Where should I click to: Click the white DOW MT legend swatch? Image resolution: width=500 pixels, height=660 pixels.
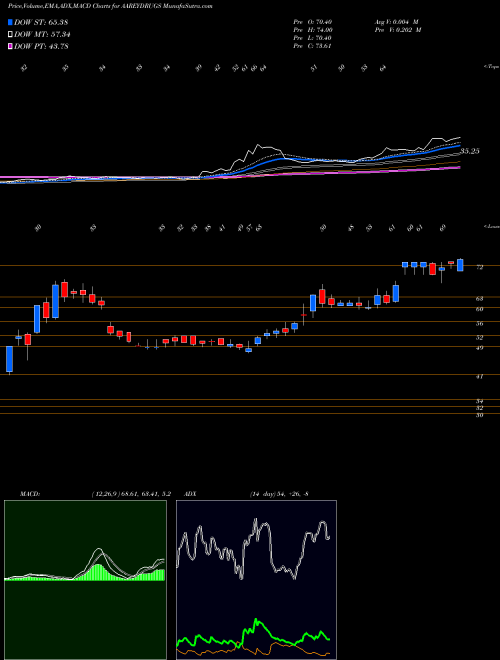pos(11,35)
